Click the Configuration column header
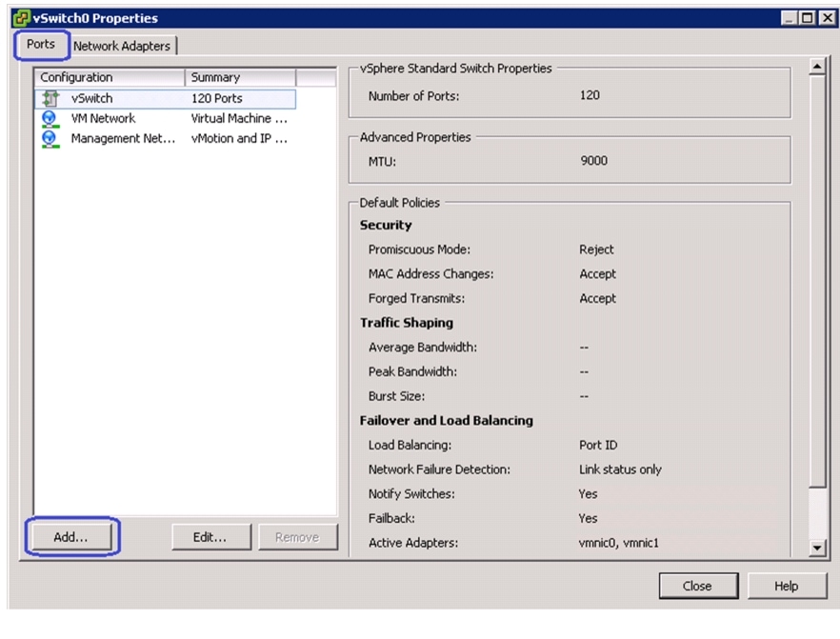 (x=110, y=77)
